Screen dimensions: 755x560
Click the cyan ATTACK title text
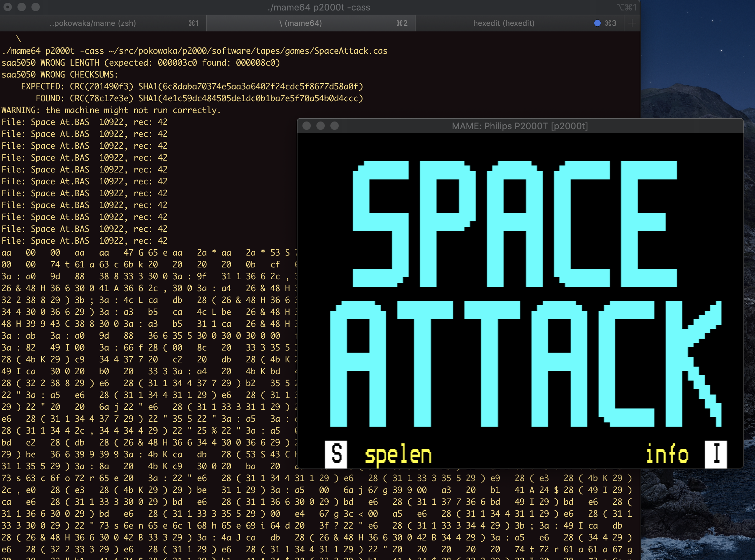pyautogui.click(x=525, y=363)
